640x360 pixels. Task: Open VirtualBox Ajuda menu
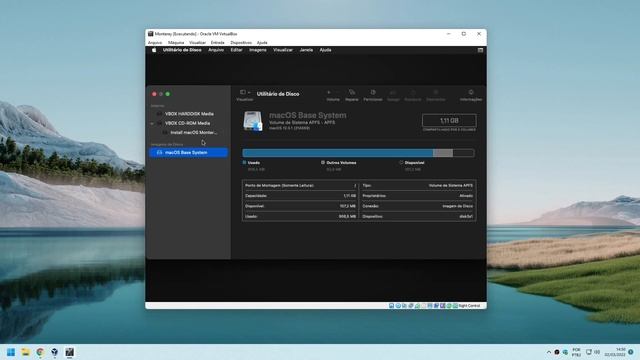pyautogui.click(x=262, y=42)
